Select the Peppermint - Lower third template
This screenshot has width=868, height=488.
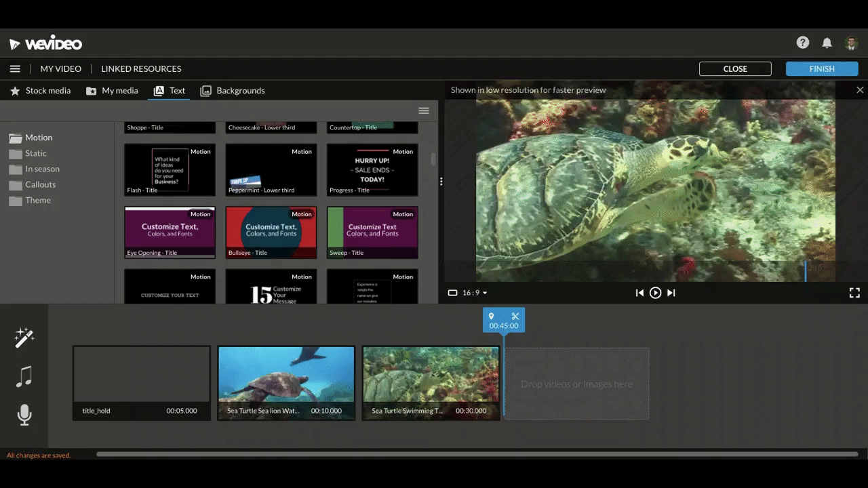click(271, 169)
